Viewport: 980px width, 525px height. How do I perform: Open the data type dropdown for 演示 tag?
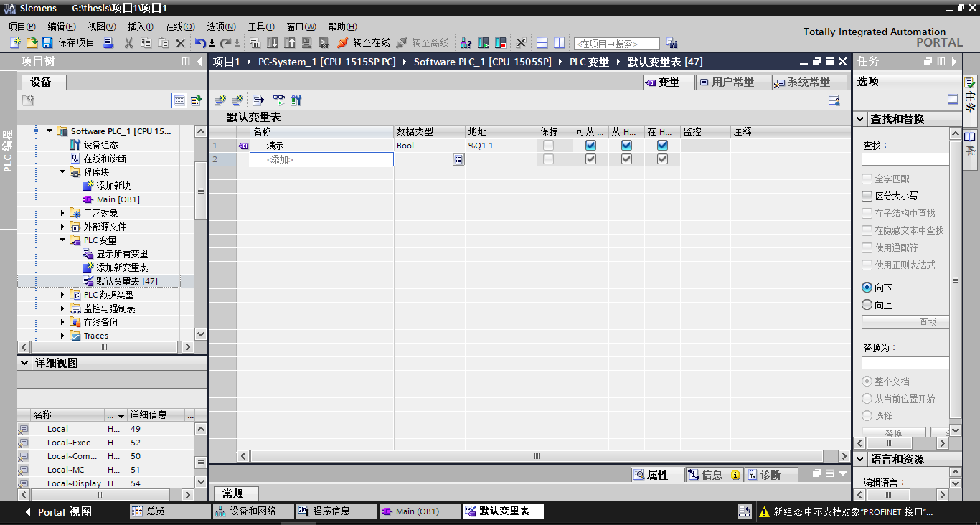tap(457, 145)
